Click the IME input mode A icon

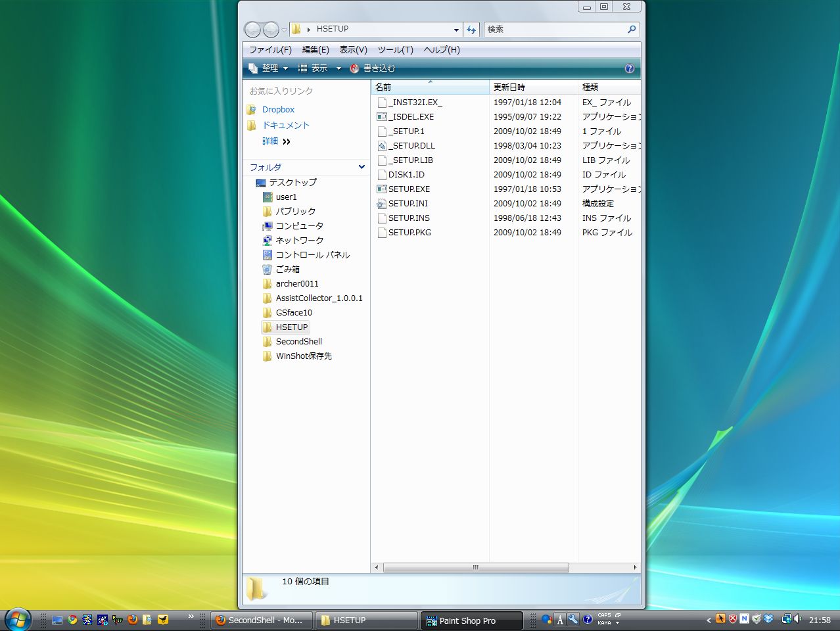tap(560, 619)
